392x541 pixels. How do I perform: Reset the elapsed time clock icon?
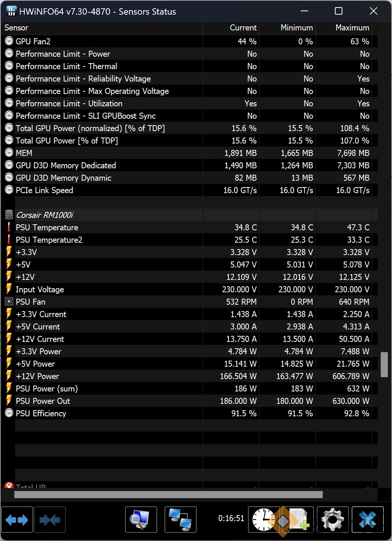click(263, 520)
